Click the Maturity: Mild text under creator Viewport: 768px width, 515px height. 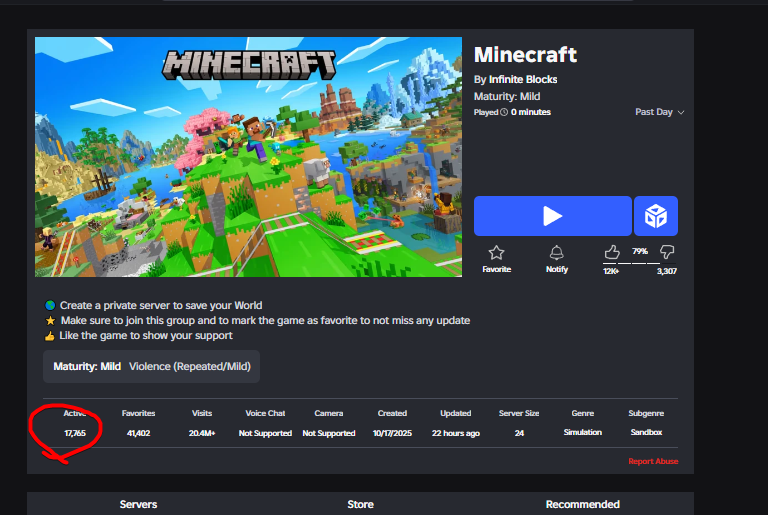coord(507,97)
